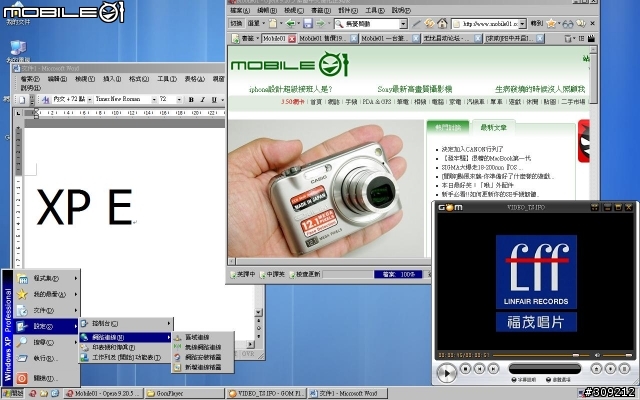Select Printers and Faxes in Settings submenu
This screenshot has height=400, width=640.
(x=126, y=348)
